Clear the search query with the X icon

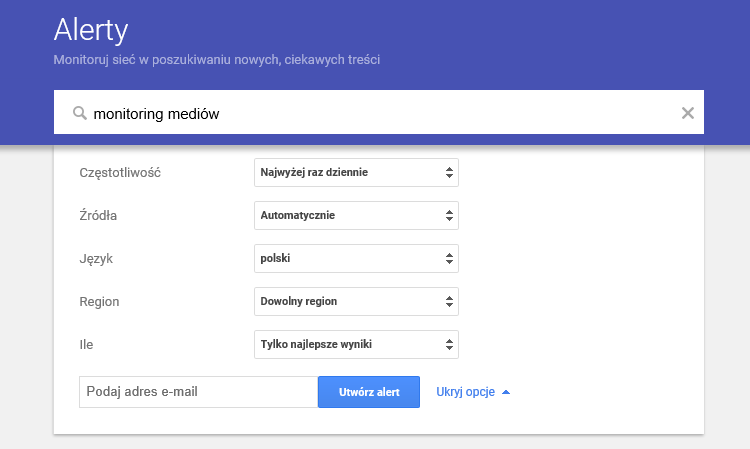688,113
